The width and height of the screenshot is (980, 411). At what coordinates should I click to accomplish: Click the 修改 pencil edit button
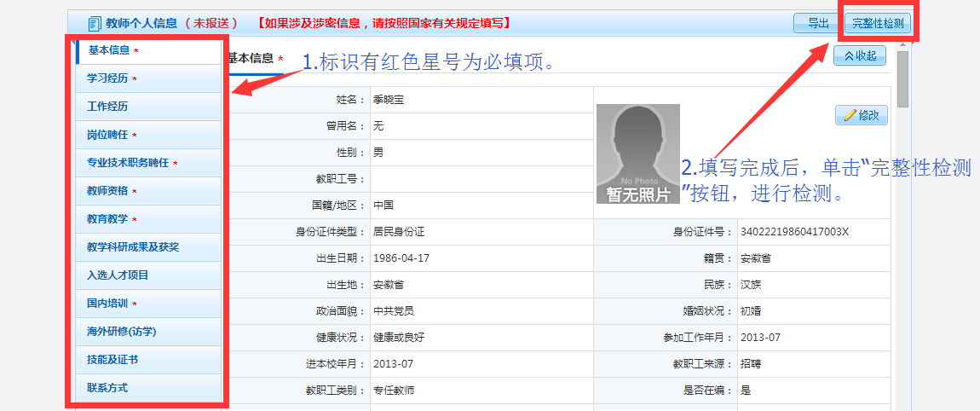862,115
